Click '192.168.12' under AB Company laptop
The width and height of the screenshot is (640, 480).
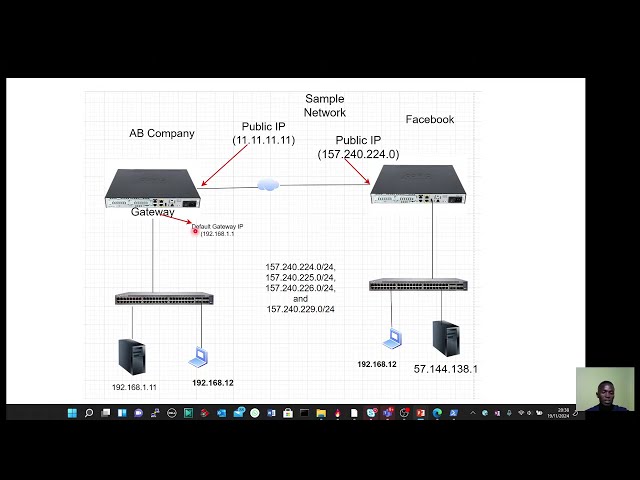(213, 383)
